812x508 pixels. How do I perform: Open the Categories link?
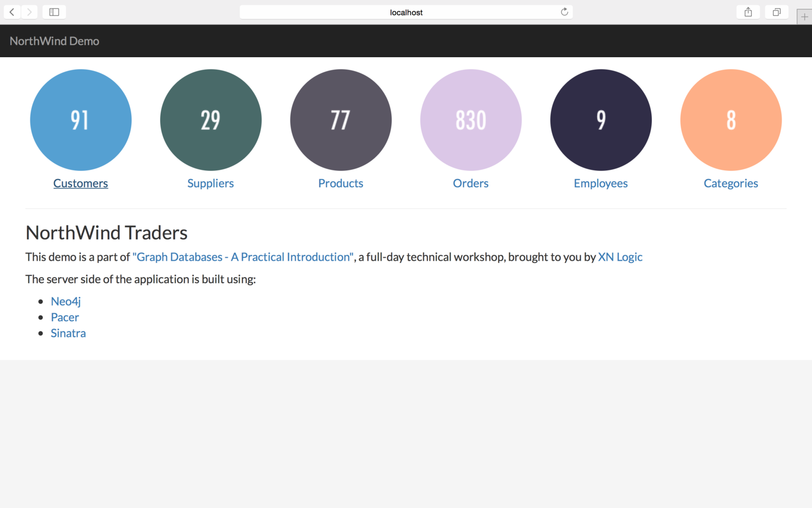pos(731,183)
